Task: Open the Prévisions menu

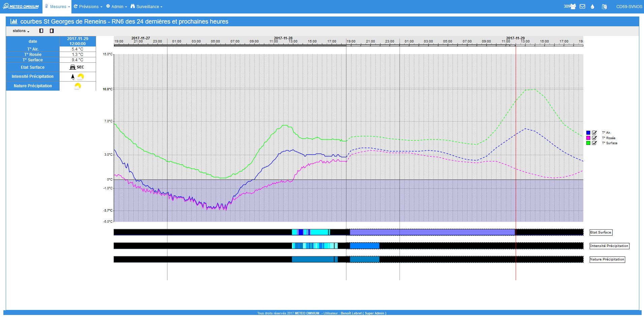Action: point(88,7)
